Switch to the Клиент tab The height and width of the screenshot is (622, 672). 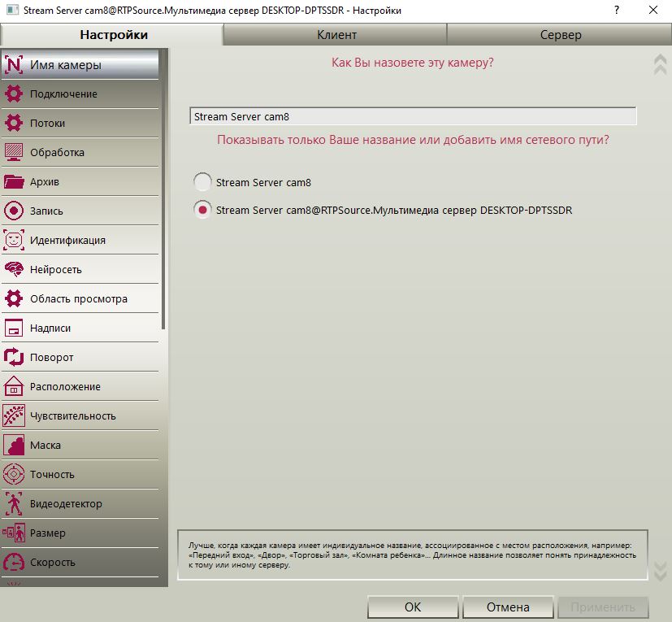(x=335, y=35)
